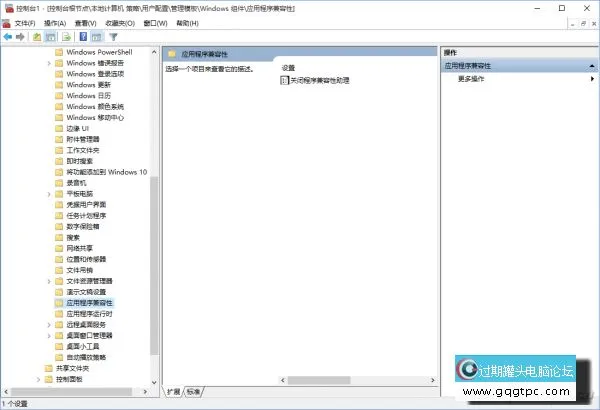Click the 设置 column header

pos(288,68)
